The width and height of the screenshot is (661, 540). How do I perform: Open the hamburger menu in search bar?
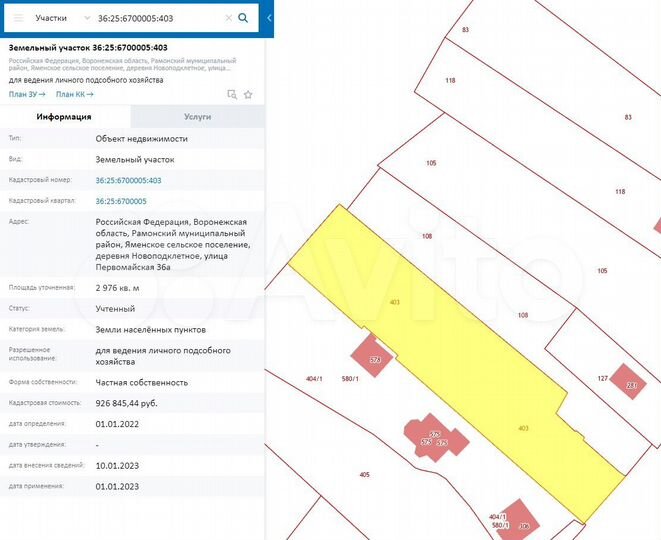pos(19,18)
